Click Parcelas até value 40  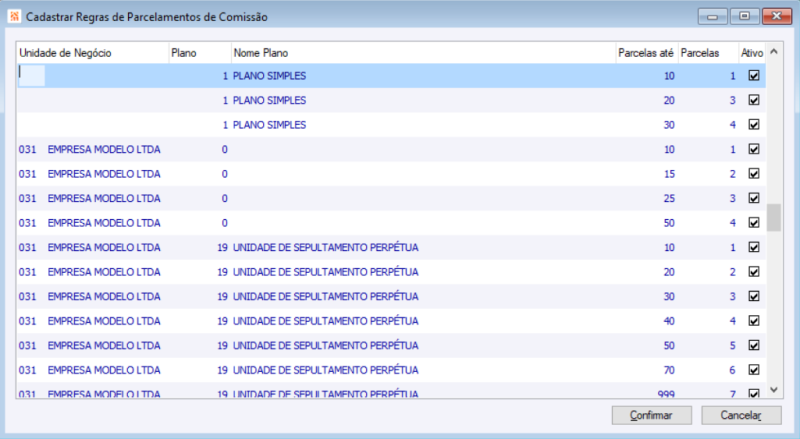[669, 321]
